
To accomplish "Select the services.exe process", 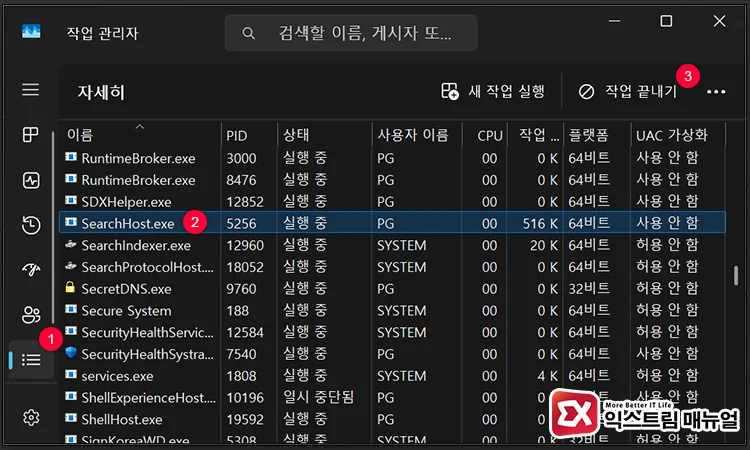I will pos(392,376).
